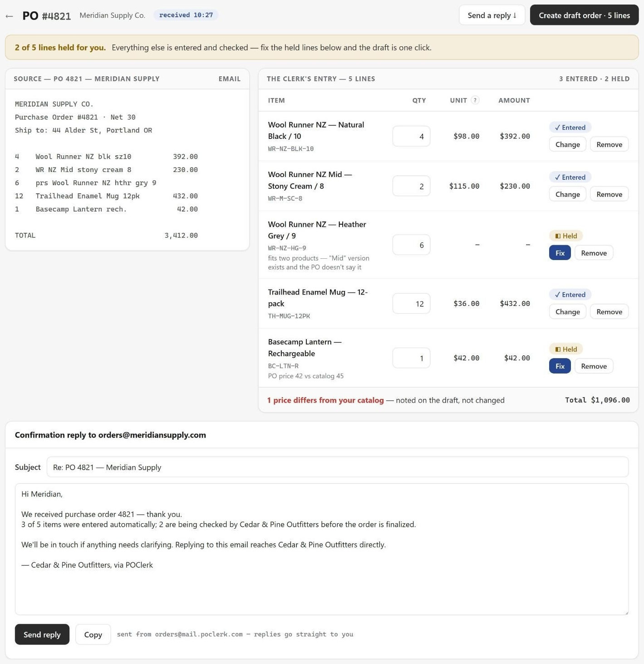Screen dimensions: 644x664
Task: Click the EMAIL label in source panel
Action: pos(229,79)
